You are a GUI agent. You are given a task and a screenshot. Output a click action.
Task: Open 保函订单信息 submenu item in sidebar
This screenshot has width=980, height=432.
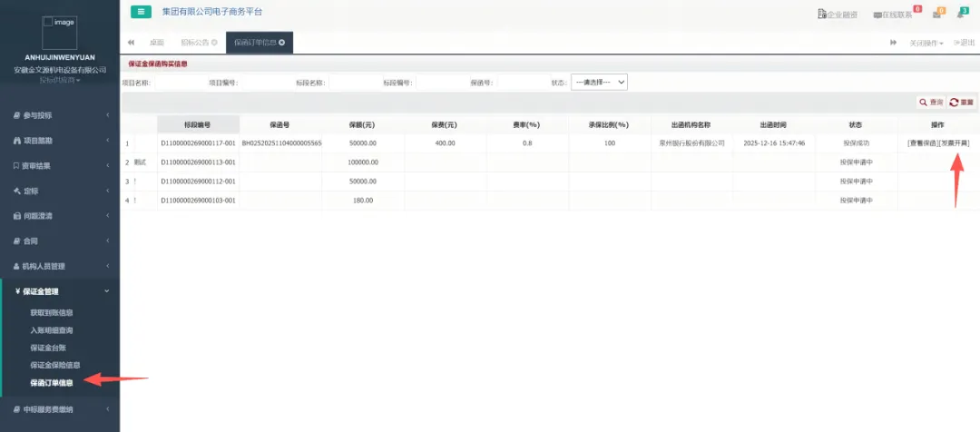pos(51,383)
